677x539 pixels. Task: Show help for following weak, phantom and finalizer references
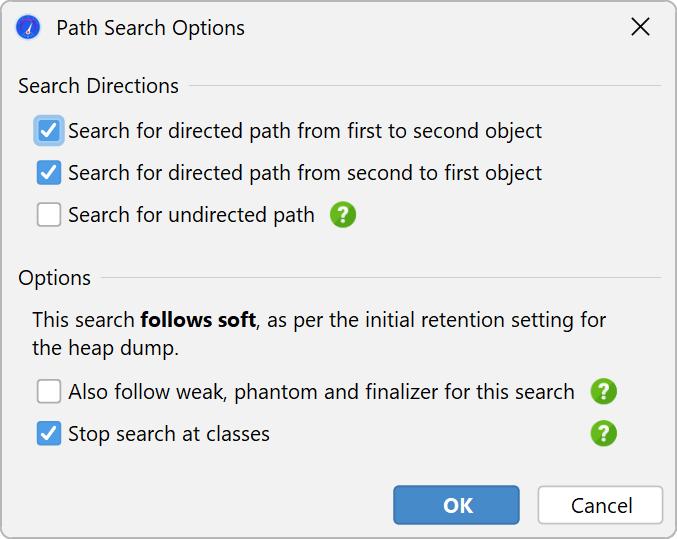pyautogui.click(x=604, y=392)
